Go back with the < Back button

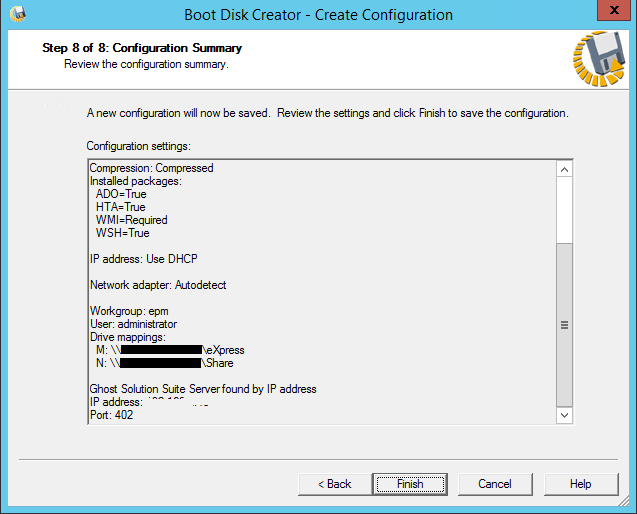click(x=335, y=484)
